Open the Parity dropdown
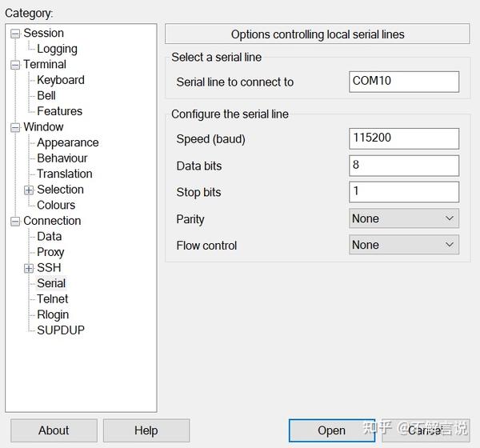 (x=404, y=218)
